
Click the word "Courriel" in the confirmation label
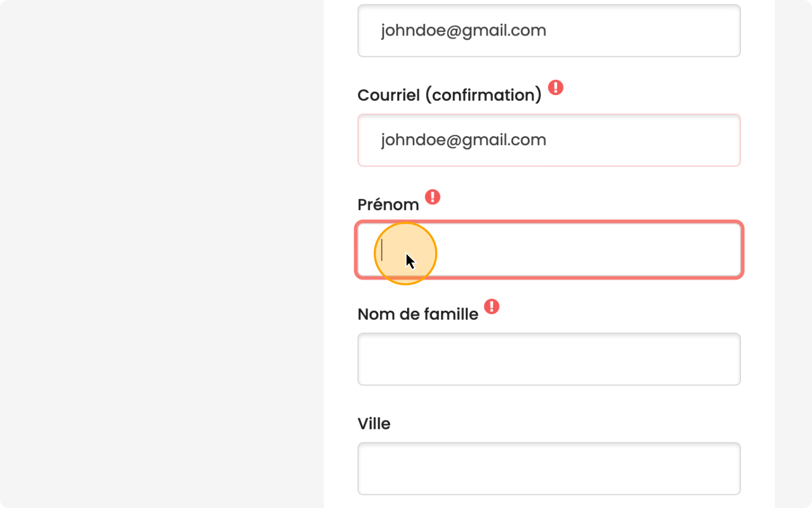pyautogui.click(x=389, y=95)
